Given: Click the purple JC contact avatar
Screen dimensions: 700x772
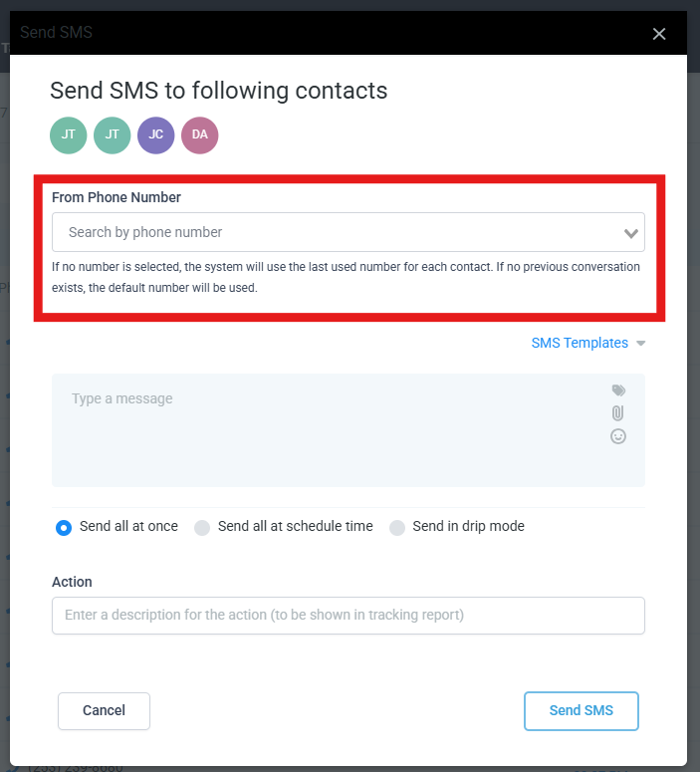Looking at the screenshot, I should [156, 135].
